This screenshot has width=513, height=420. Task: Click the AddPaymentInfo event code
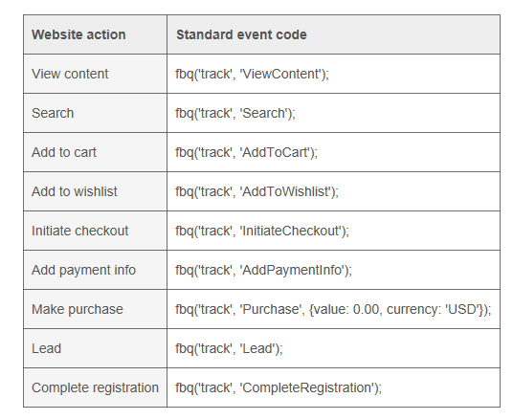(x=263, y=270)
